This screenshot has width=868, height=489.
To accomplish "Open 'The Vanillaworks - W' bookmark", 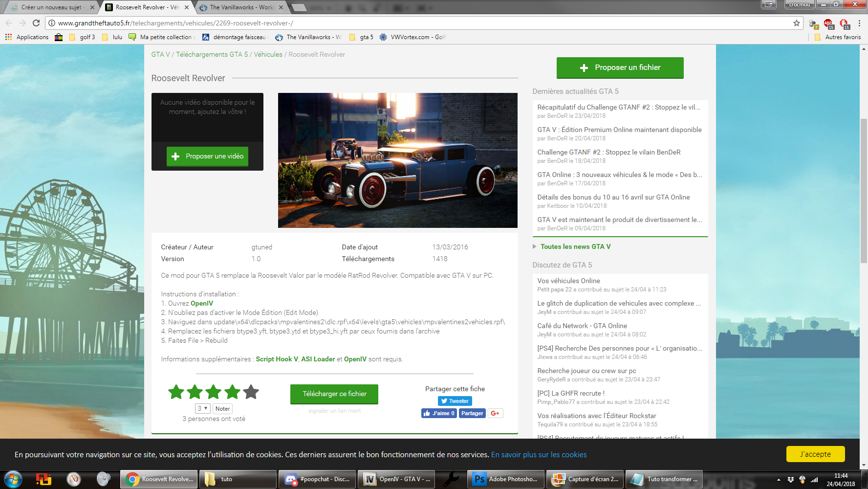I will tap(308, 37).
